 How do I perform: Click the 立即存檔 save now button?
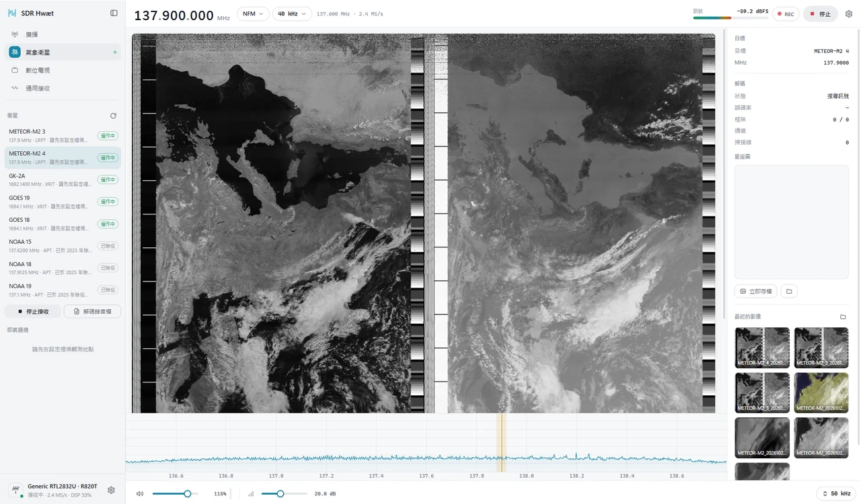[756, 291]
